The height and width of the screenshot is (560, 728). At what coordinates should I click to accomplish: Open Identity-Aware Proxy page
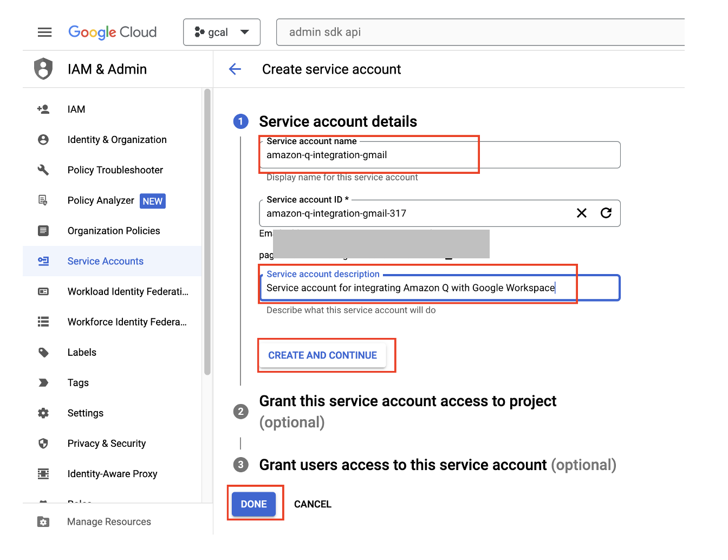click(112, 474)
